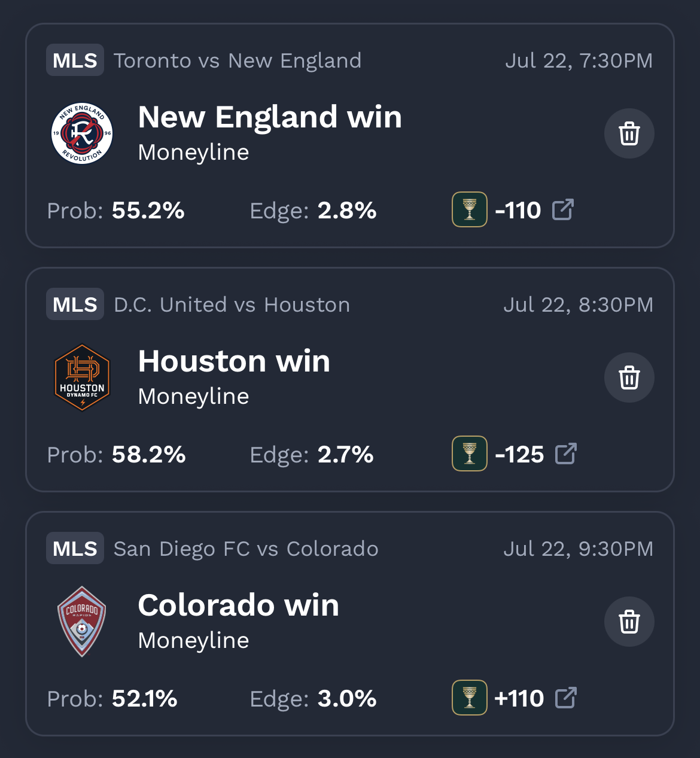700x758 pixels.
Task: Delete the New England win bet
Action: tap(629, 133)
